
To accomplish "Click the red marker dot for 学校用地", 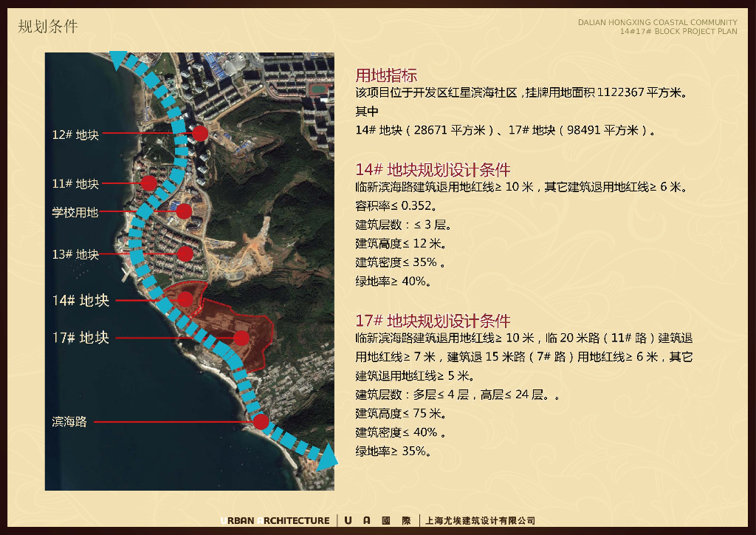I will tap(184, 211).
